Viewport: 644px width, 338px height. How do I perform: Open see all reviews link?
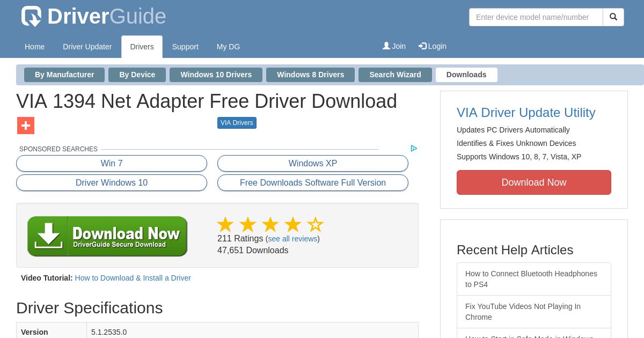pos(292,239)
